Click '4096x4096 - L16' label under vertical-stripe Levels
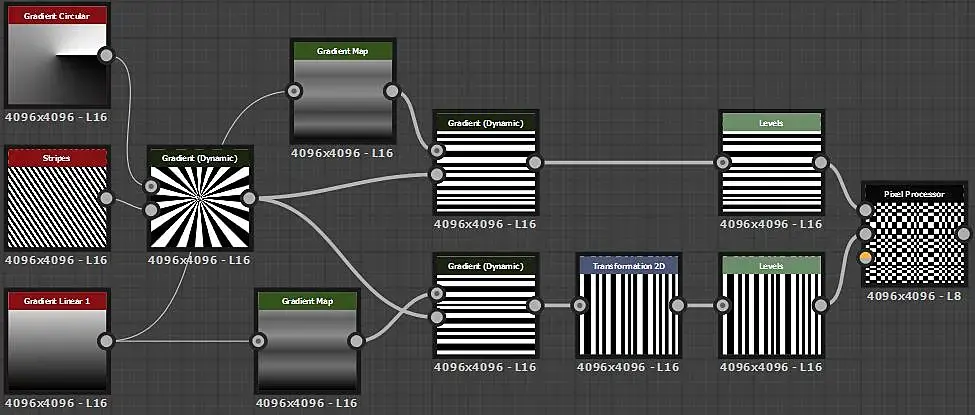Image resolution: width=975 pixels, height=415 pixels. pyautogui.click(x=771, y=367)
